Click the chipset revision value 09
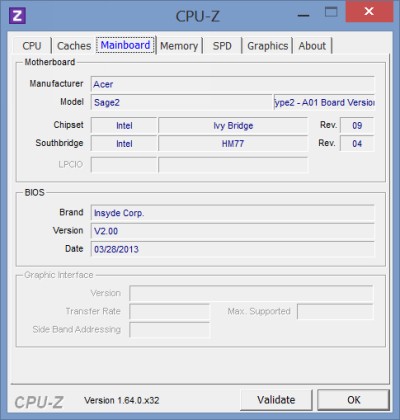 pyautogui.click(x=357, y=126)
